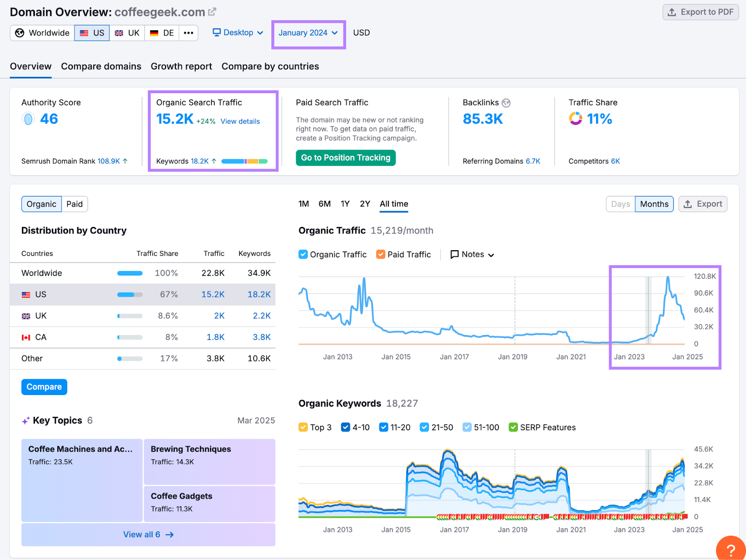The width and height of the screenshot is (746, 560).
Task: Click the US Traffic Share progress bar
Action: coord(130,294)
